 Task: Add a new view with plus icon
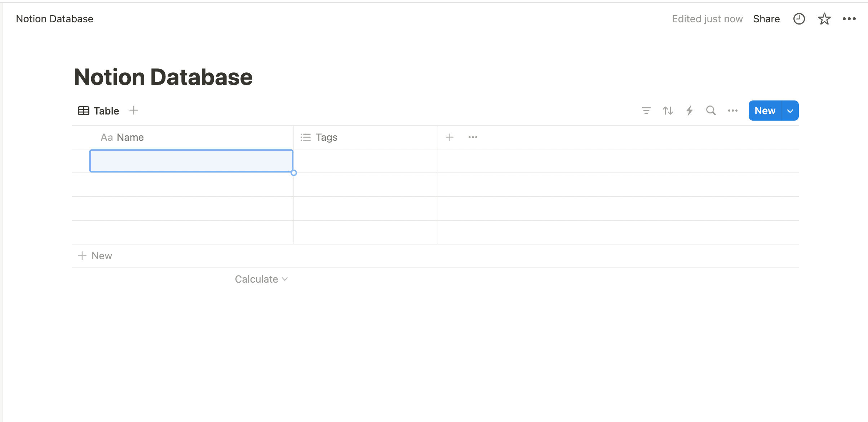pyautogui.click(x=134, y=110)
